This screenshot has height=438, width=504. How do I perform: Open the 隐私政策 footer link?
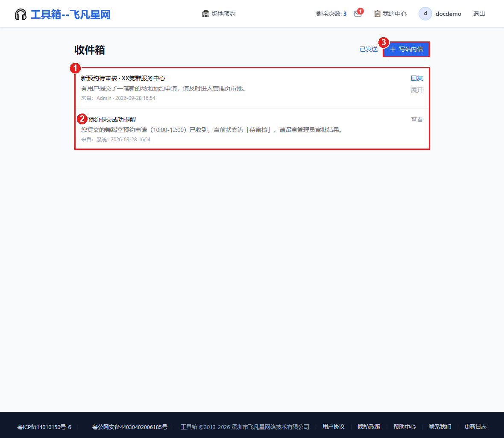pos(369,426)
